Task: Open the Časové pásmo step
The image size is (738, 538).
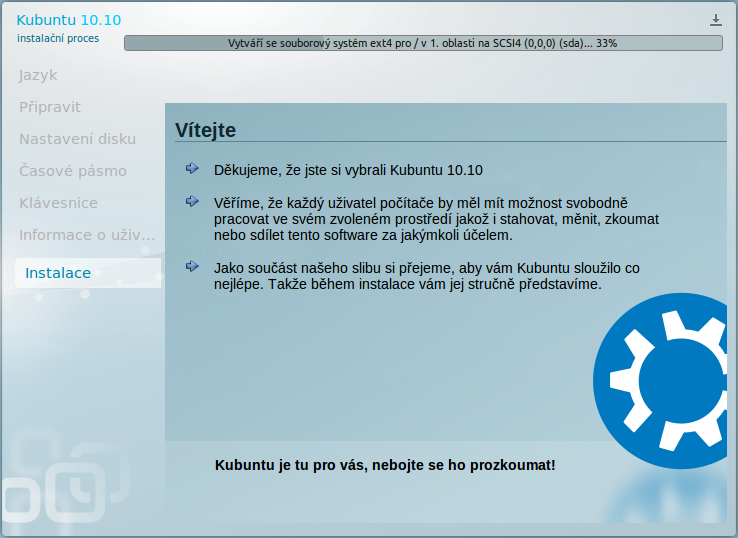Action: pos(73,171)
